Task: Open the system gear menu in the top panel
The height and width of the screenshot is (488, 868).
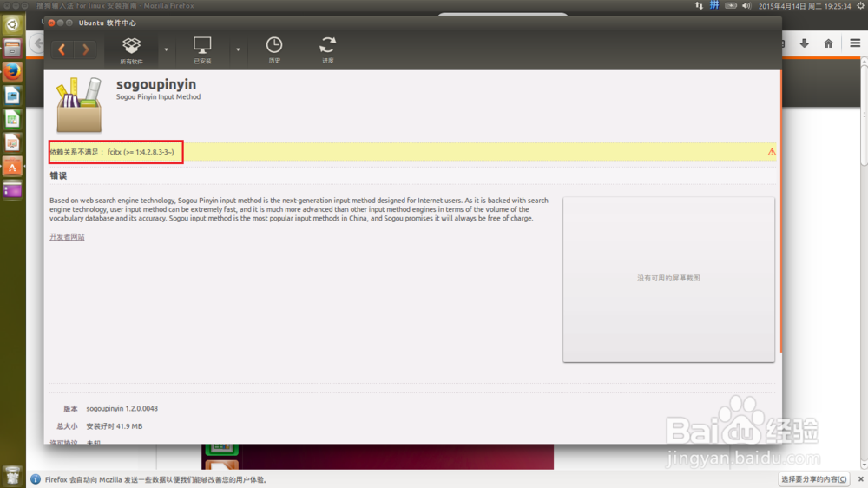Action: [861, 5]
